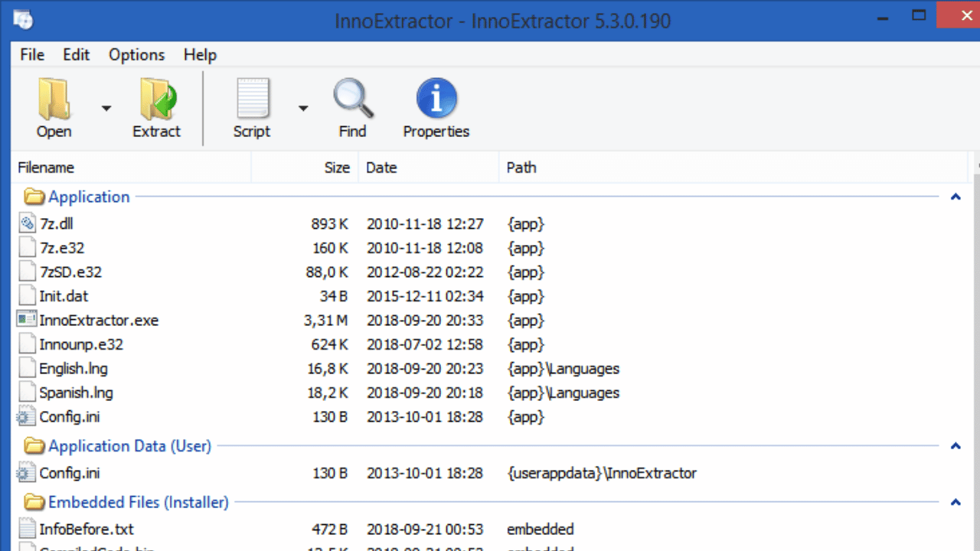Sort list by Size column header

(336, 168)
